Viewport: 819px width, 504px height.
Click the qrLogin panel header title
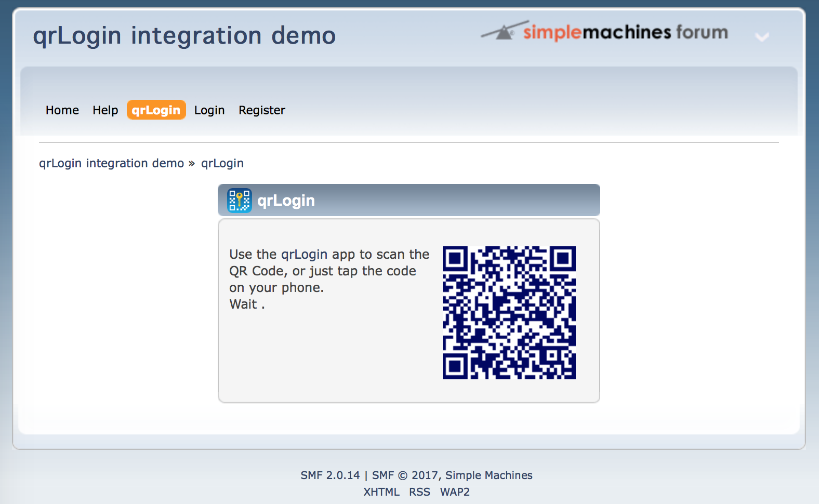286,201
